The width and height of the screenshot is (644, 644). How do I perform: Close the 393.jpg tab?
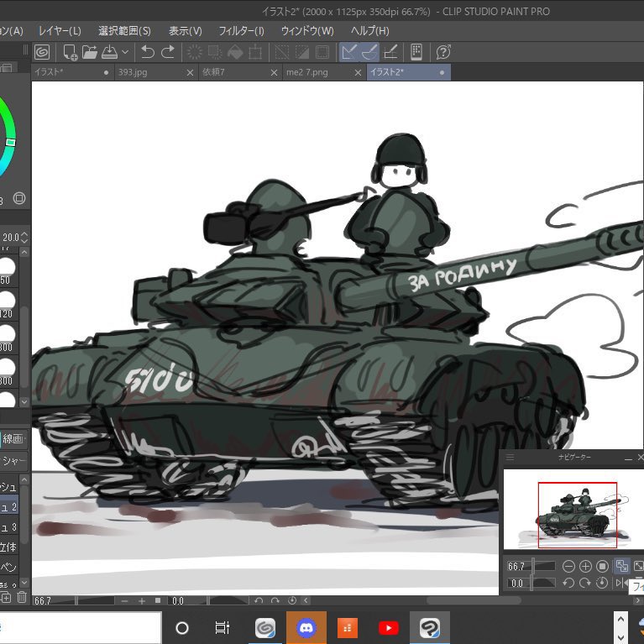pyautogui.click(x=190, y=73)
